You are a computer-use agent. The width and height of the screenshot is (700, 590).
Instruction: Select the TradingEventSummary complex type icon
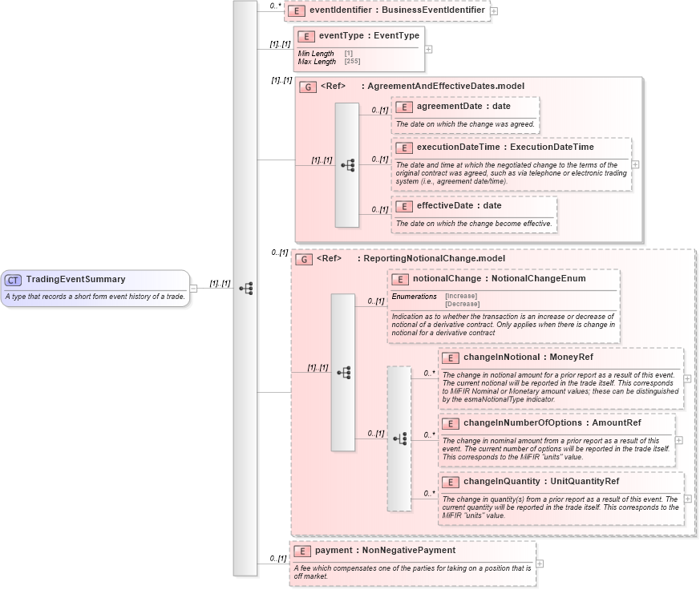(x=13, y=281)
